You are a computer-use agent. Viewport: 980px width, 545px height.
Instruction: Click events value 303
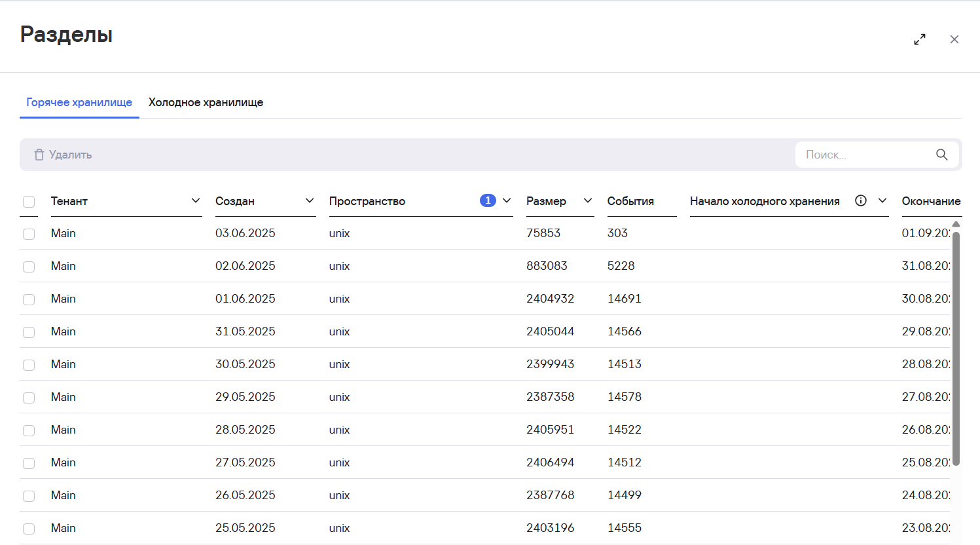coord(617,233)
